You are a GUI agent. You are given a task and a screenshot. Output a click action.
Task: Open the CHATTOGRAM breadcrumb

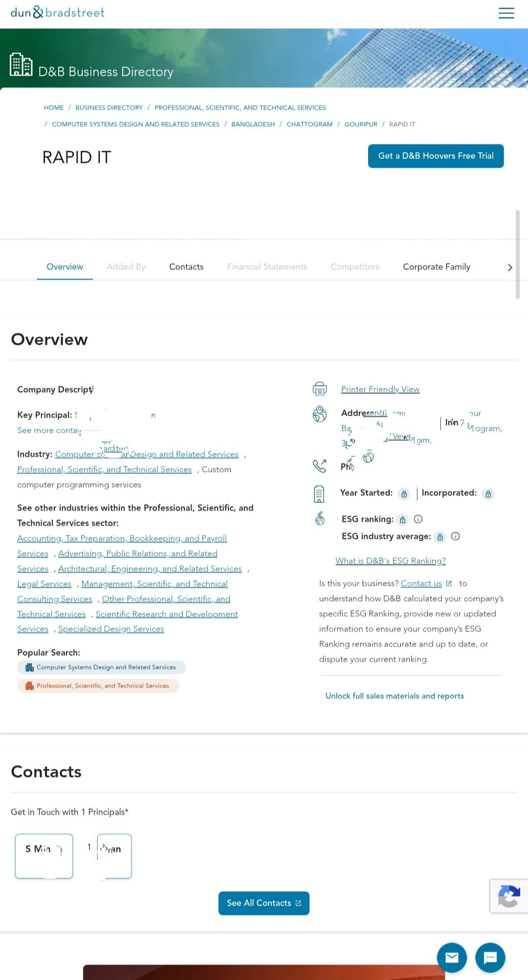[309, 124]
